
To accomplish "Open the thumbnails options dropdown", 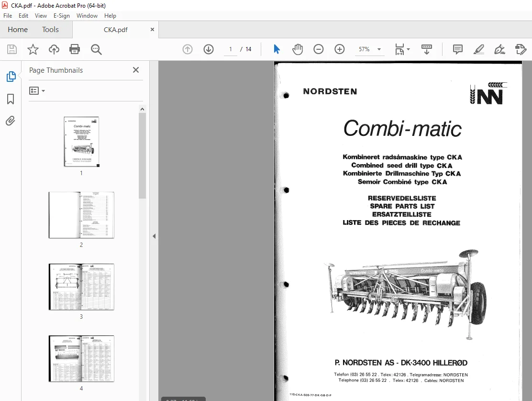I will (x=37, y=90).
